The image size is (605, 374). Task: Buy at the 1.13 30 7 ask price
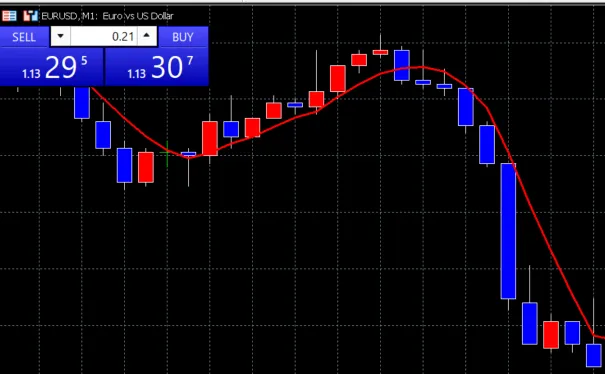coord(157,67)
